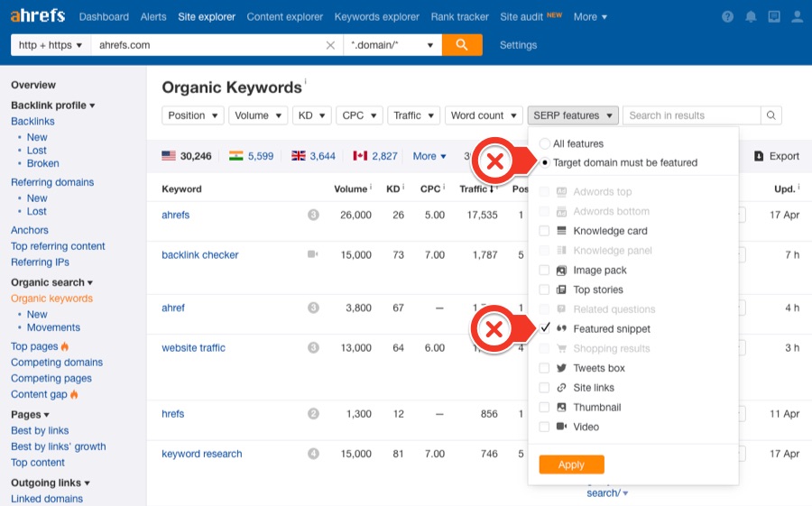The image size is (812, 506).
Task: Click the Knowledge card icon
Action: coord(561,231)
